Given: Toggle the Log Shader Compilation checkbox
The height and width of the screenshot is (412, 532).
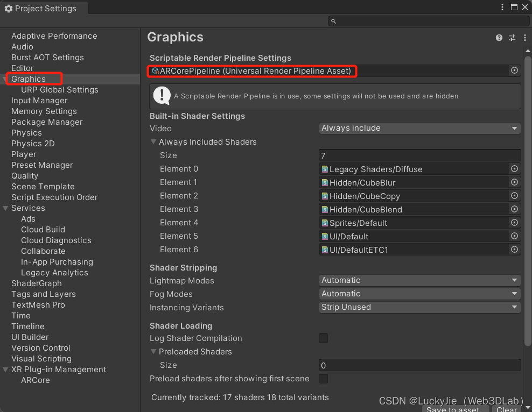Looking at the screenshot, I should click(323, 338).
